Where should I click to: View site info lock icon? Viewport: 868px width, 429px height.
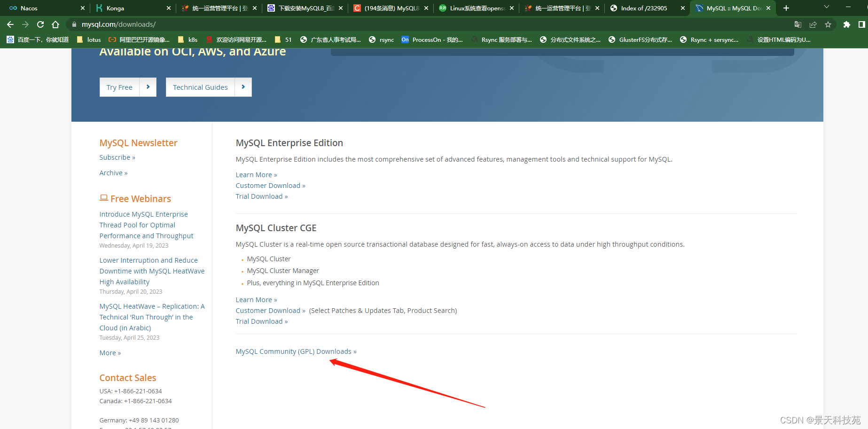pos(74,24)
